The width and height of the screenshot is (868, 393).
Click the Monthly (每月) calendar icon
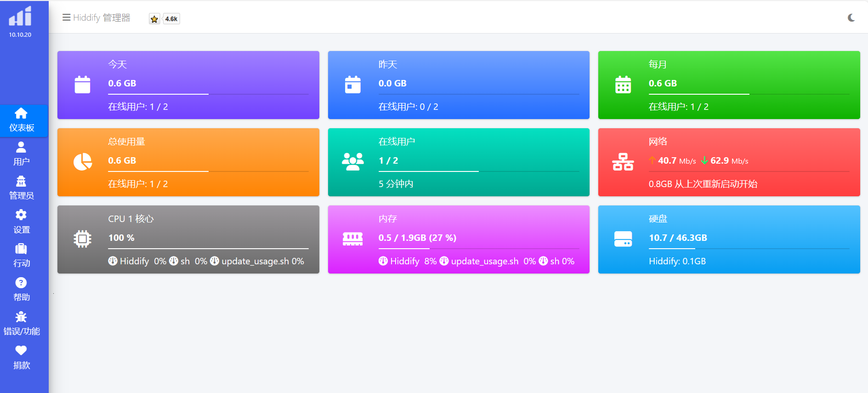[x=623, y=85]
